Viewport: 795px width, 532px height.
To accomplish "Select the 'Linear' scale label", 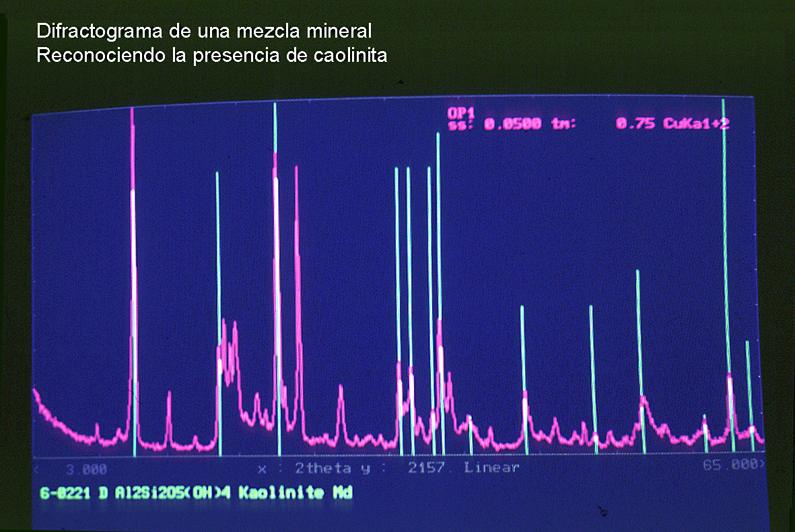I will (x=491, y=467).
